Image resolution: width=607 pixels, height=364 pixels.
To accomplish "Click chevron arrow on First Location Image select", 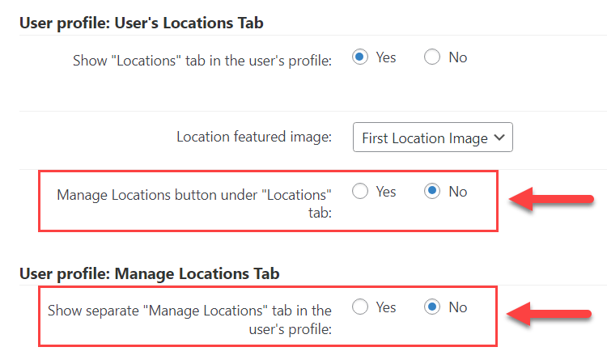I will coord(499,138).
